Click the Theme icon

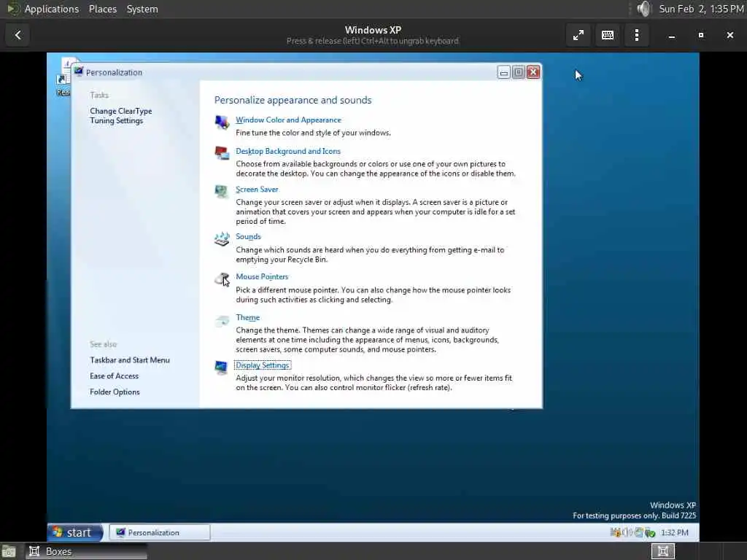tap(222, 320)
